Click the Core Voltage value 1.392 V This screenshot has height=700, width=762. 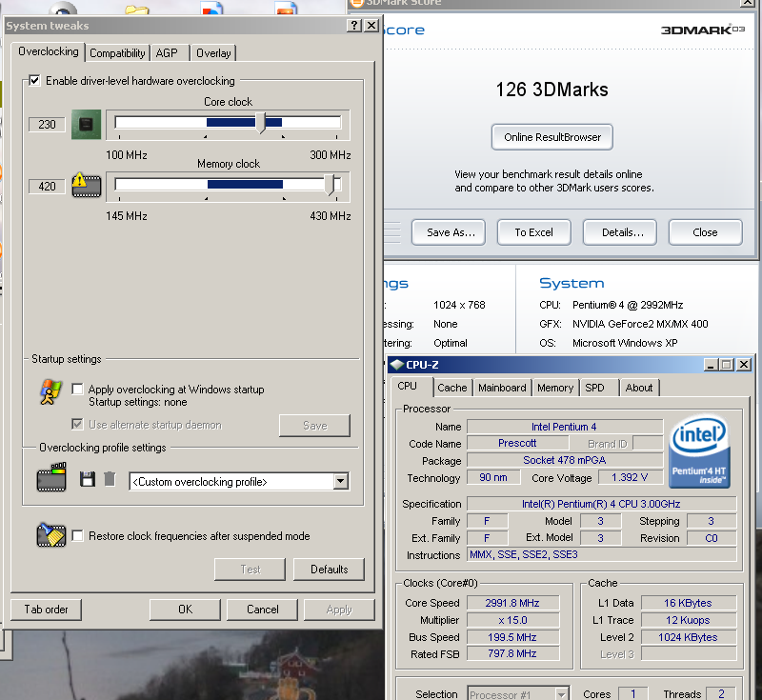click(631, 477)
